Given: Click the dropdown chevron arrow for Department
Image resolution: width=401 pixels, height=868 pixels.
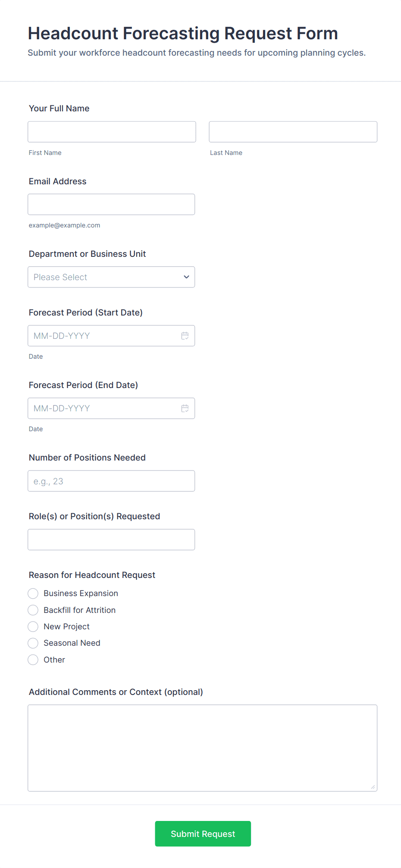Looking at the screenshot, I should click(186, 277).
